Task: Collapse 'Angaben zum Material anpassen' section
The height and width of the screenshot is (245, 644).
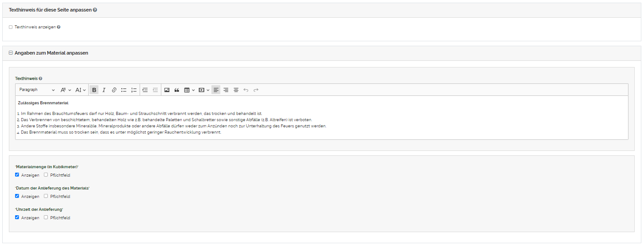Action: click(11, 53)
